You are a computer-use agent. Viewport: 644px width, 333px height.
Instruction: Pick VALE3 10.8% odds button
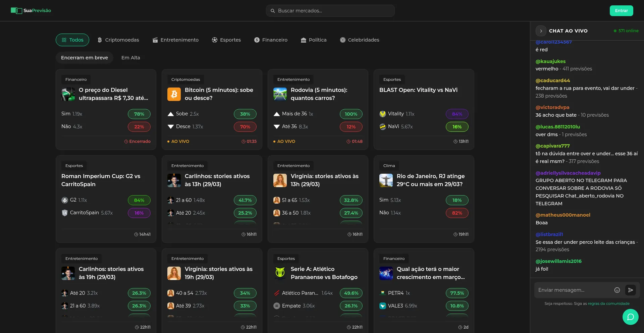pyautogui.click(x=457, y=306)
